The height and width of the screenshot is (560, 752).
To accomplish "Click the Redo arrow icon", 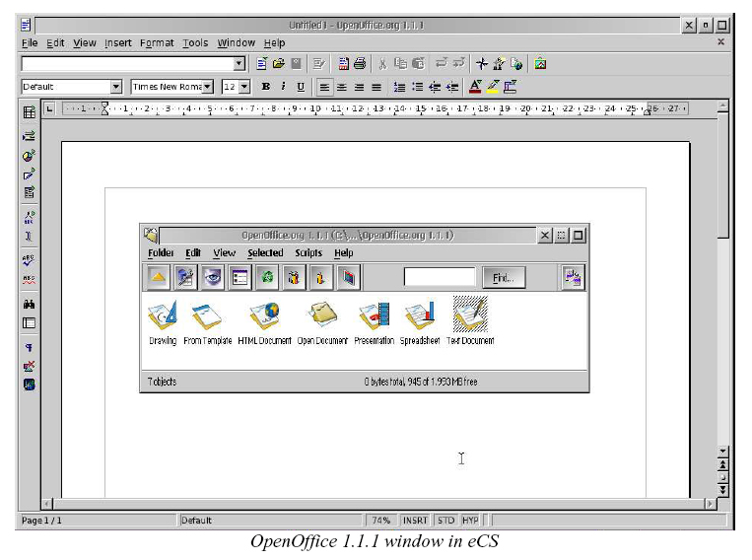I will click(459, 63).
